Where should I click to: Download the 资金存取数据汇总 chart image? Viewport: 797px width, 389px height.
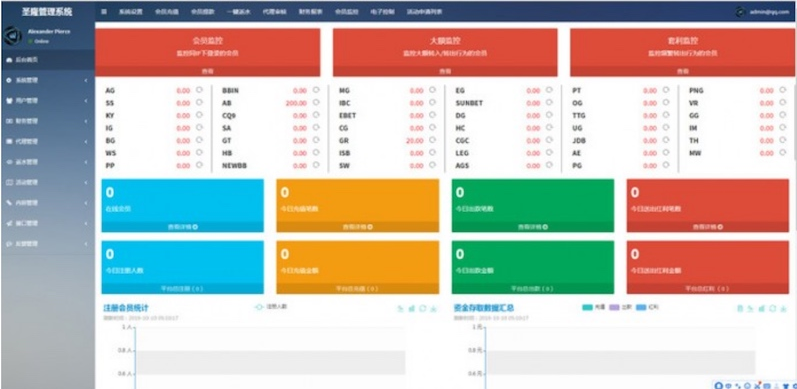(784, 308)
